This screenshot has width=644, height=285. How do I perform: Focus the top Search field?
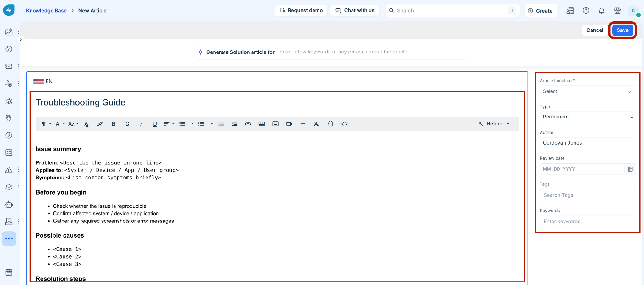452,11
